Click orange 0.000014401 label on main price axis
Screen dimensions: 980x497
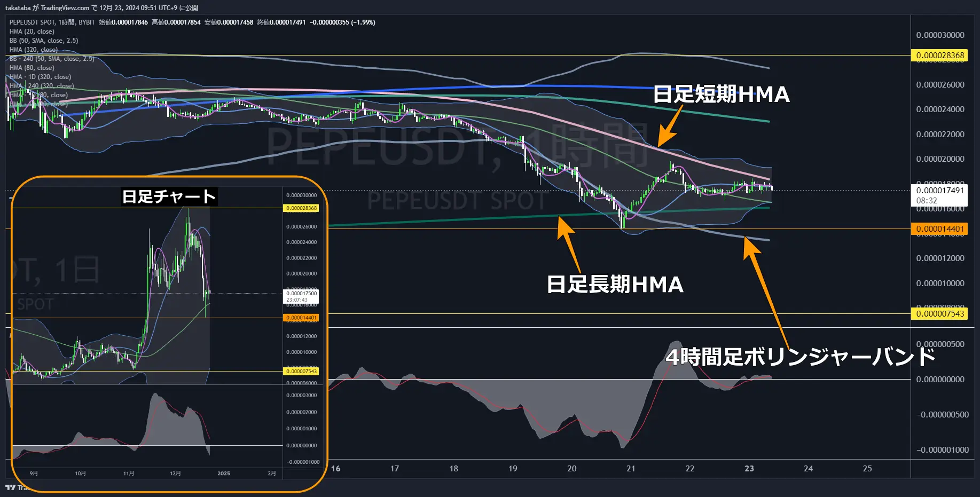point(939,229)
